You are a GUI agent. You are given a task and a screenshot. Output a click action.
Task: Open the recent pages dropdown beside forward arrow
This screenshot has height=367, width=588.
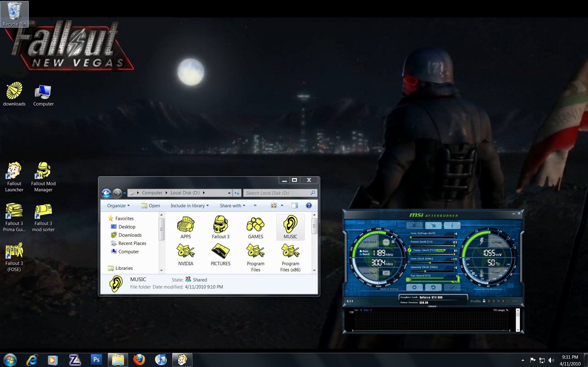point(124,193)
